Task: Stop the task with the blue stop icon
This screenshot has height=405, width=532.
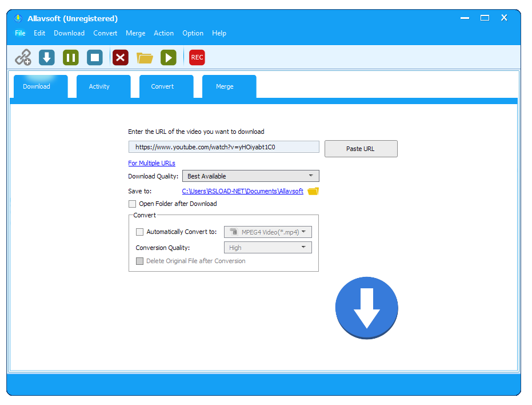Action: (x=95, y=57)
